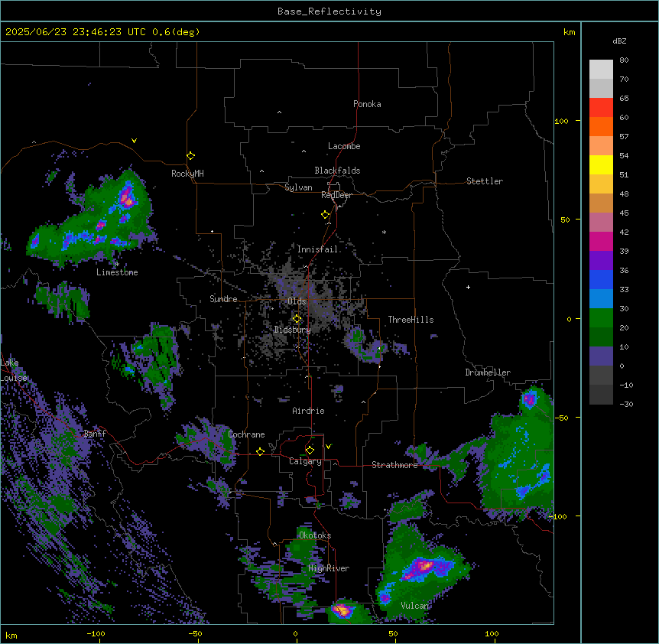This screenshot has height=644, width=659.
Task: Click the Drumheller city label
Action: click(x=488, y=372)
